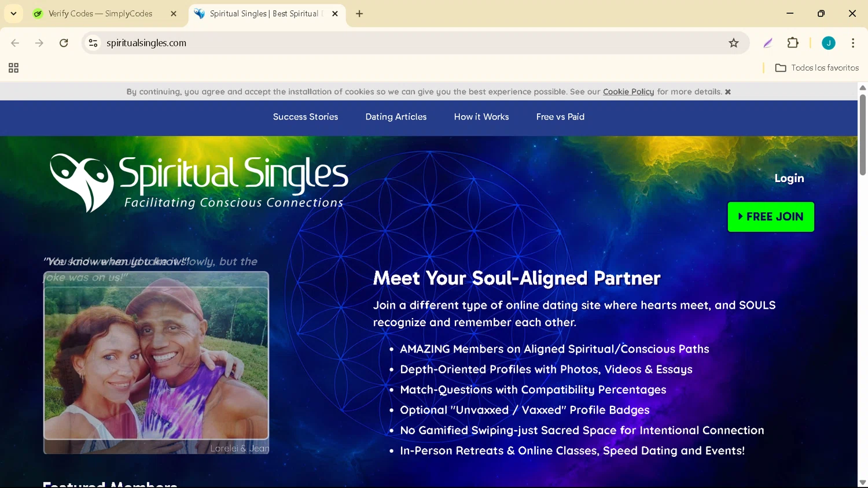868x488 pixels.
Task: Restore down the browser window
Action: 821,13
